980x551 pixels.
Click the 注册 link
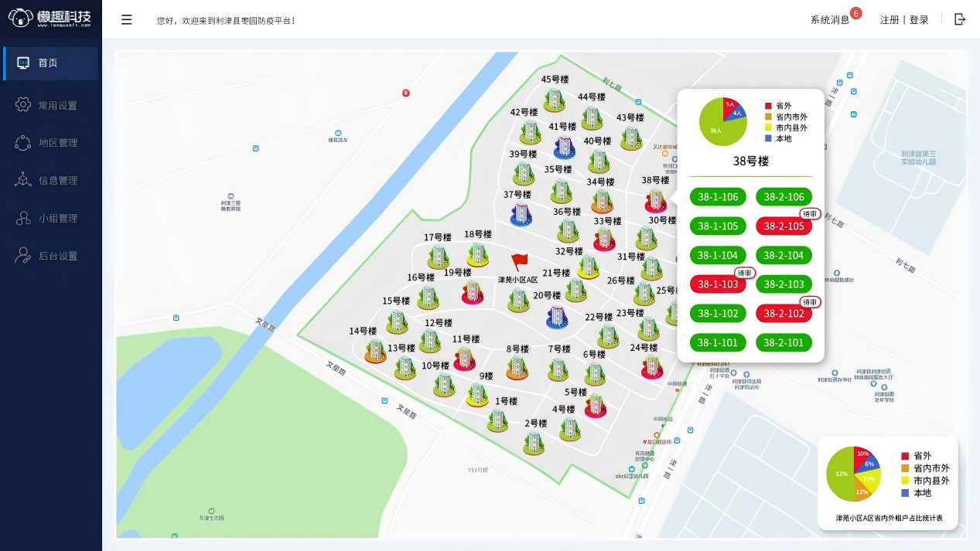coord(889,20)
